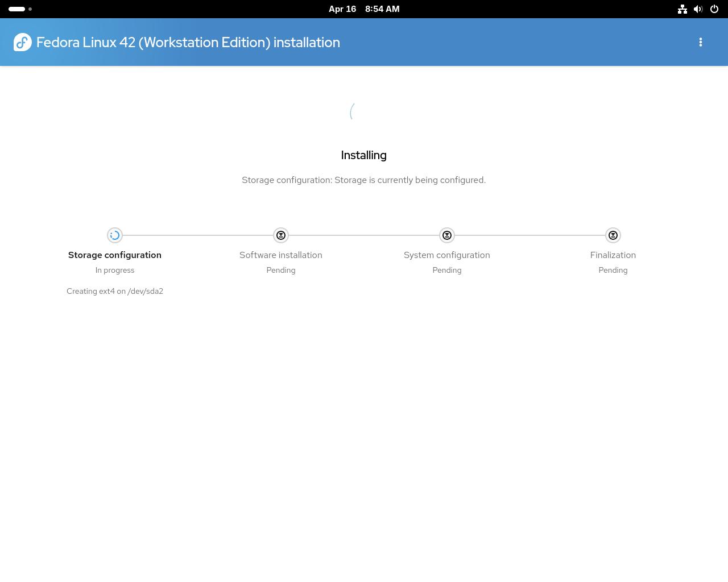Image resolution: width=728 pixels, height=582 pixels.
Task: Open the kebab options menu in header
Action: point(701,42)
